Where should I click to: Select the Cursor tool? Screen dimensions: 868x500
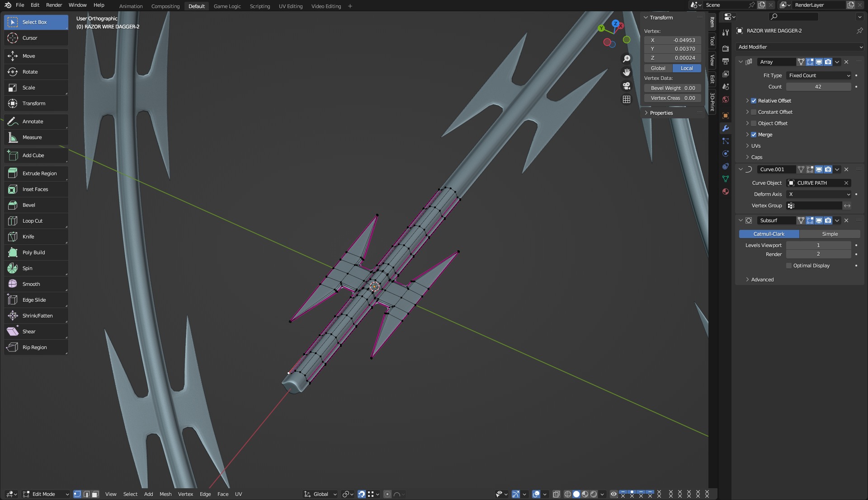tap(36, 38)
